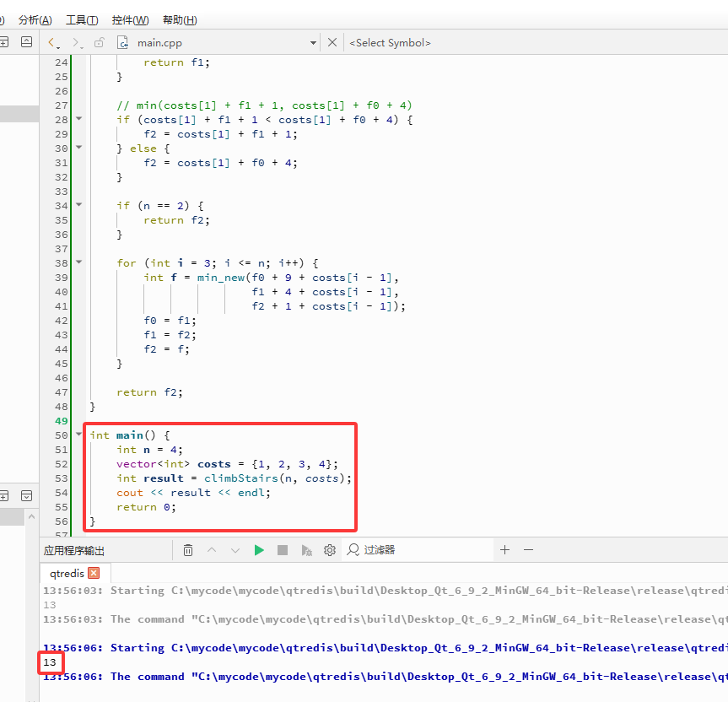
Task: Click the comment line starting with // min
Action: [x=264, y=105]
